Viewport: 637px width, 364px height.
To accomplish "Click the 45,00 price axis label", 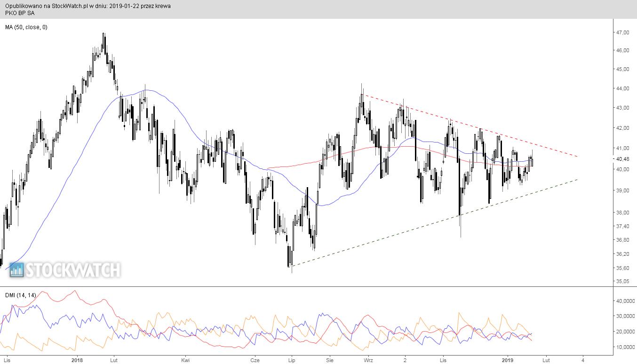I will (x=622, y=69).
